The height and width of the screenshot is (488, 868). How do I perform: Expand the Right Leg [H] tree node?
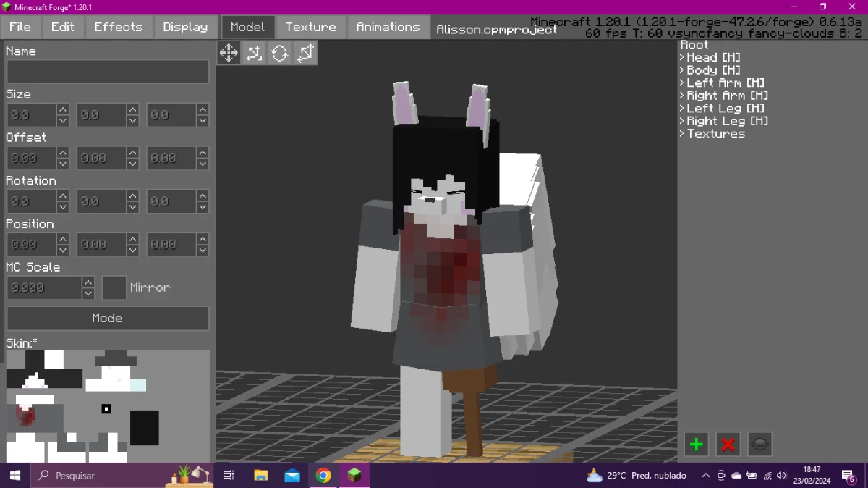click(682, 121)
